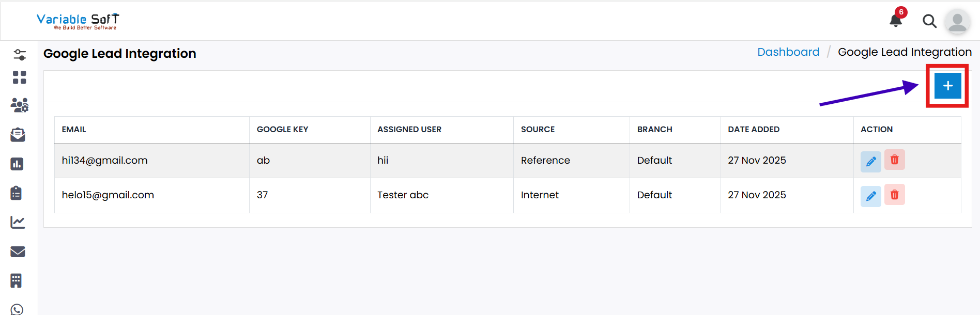Click the Google key value ab
Screen dimensions: 980x315
[x=263, y=161]
